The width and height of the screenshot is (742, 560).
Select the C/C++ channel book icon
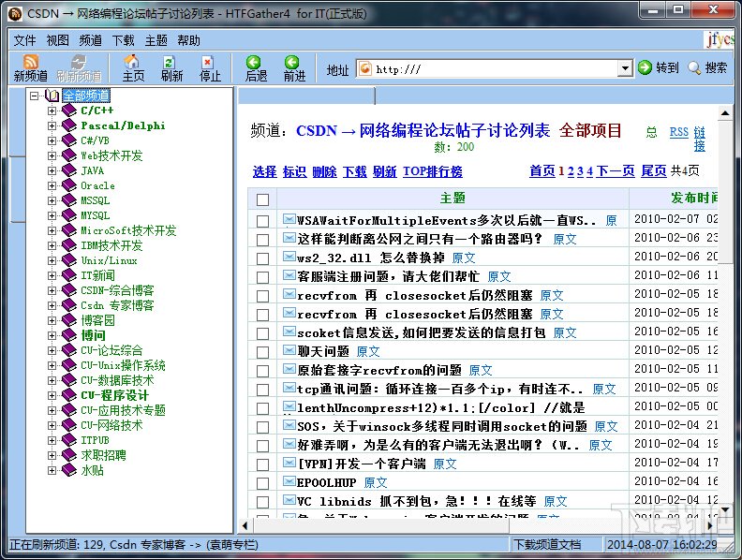(x=69, y=111)
